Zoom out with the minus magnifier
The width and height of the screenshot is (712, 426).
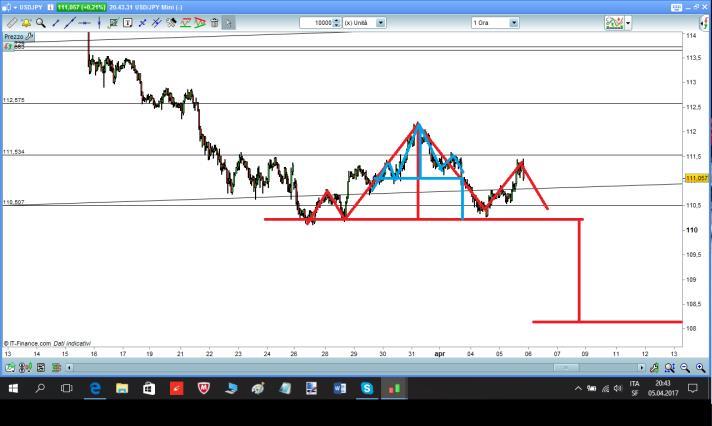(685, 367)
